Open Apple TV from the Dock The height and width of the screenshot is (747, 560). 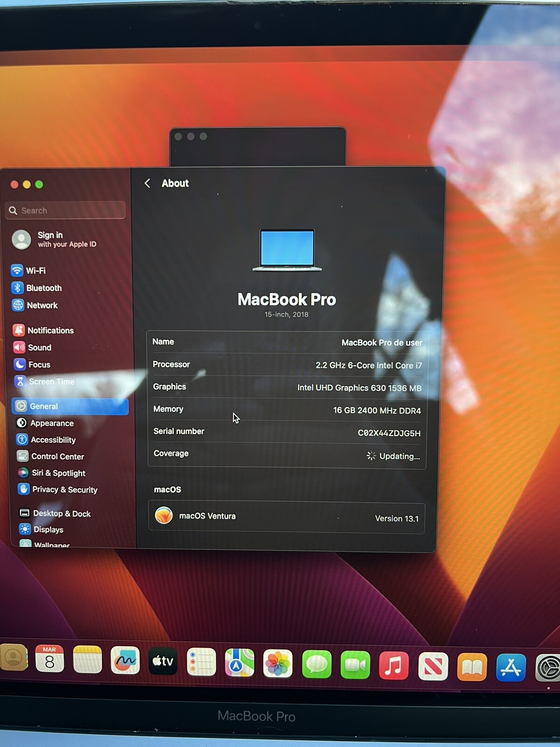(x=163, y=661)
